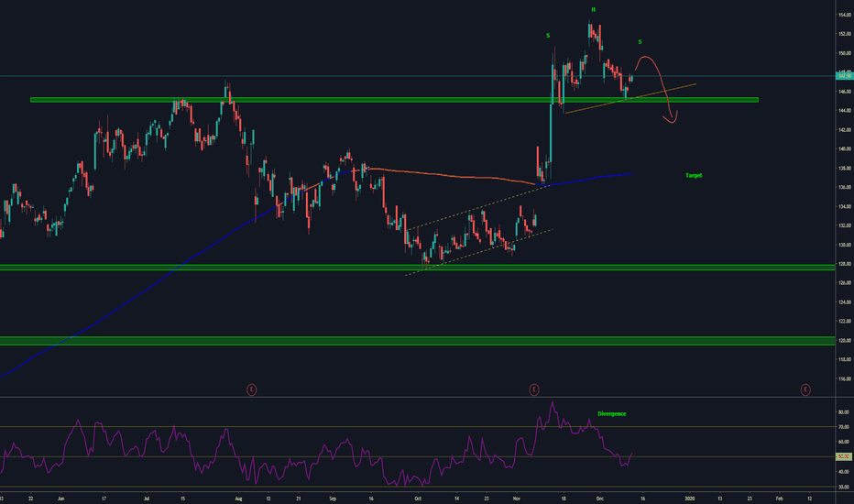Click the 126.00 price axis label
Image resolution: width=854 pixels, height=504 pixels.
click(845, 283)
